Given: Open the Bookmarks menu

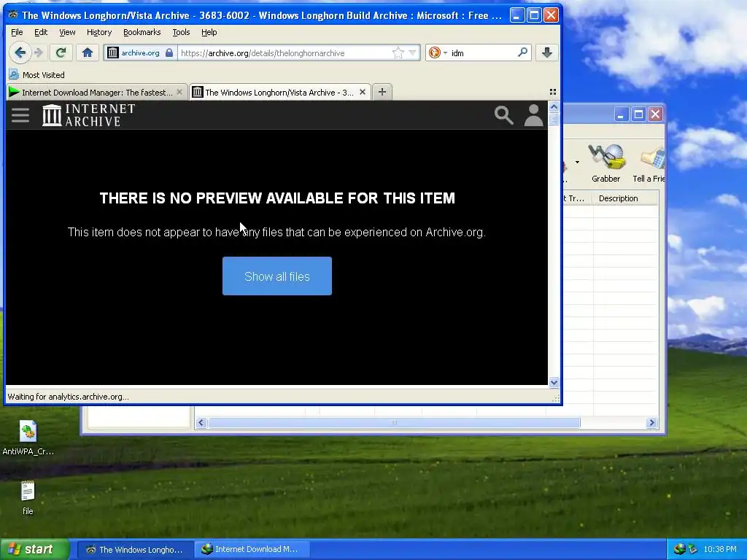Looking at the screenshot, I should click(142, 32).
